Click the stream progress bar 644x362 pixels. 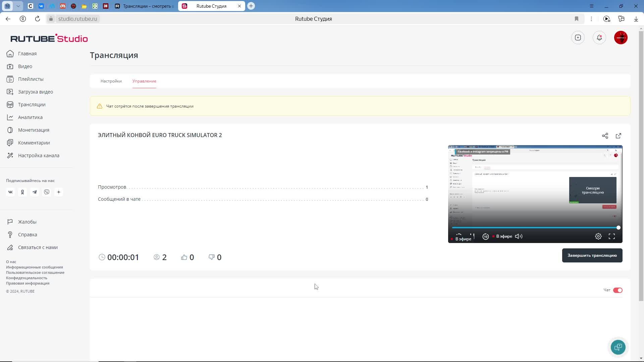pyautogui.click(x=535, y=228)
